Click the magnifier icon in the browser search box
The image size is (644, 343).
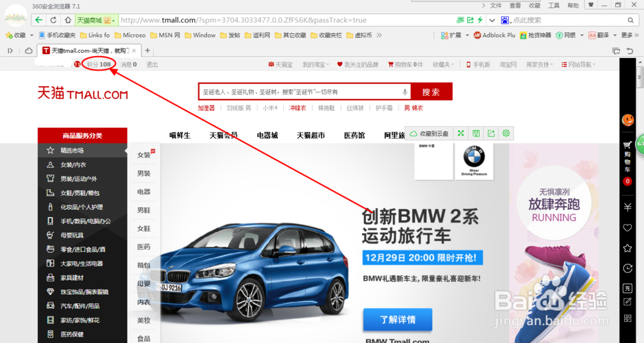click(630, 20)
